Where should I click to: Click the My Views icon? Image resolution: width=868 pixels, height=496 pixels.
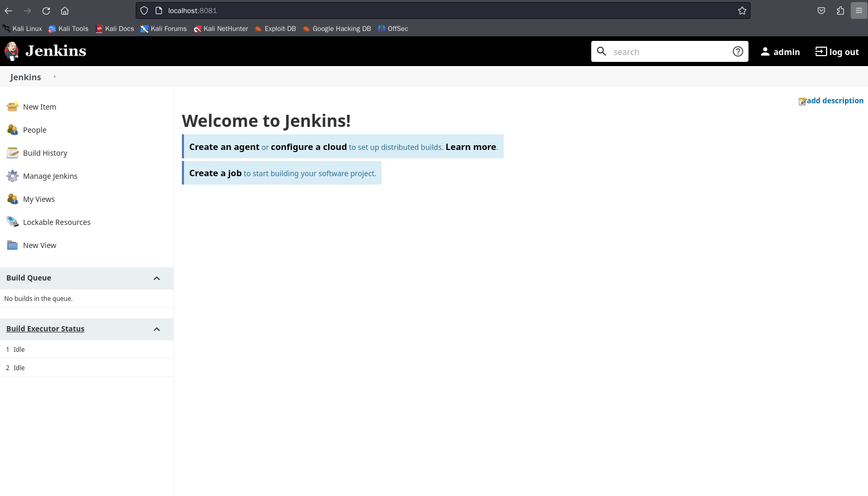click(x=13, y=199)
